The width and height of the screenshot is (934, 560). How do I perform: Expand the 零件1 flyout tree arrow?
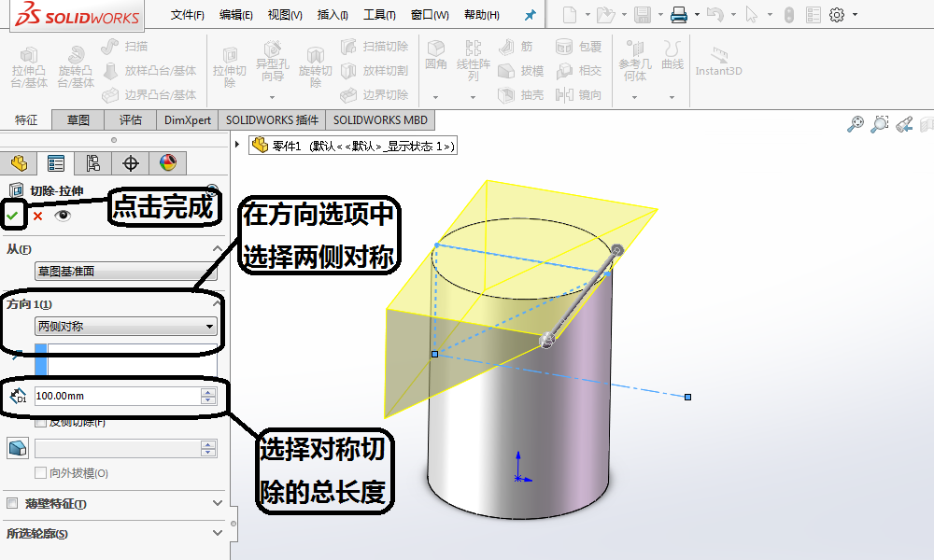(237, 145)
